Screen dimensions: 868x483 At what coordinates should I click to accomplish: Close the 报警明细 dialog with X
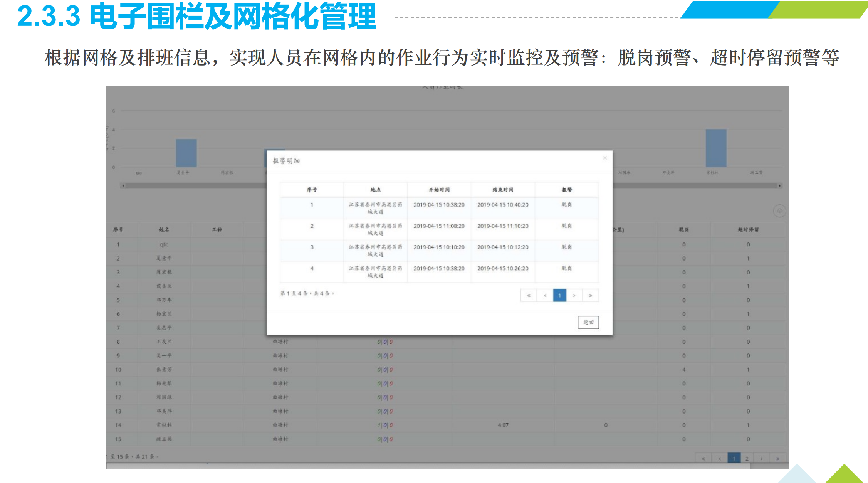pyautogui.click(x=604, y=158)
